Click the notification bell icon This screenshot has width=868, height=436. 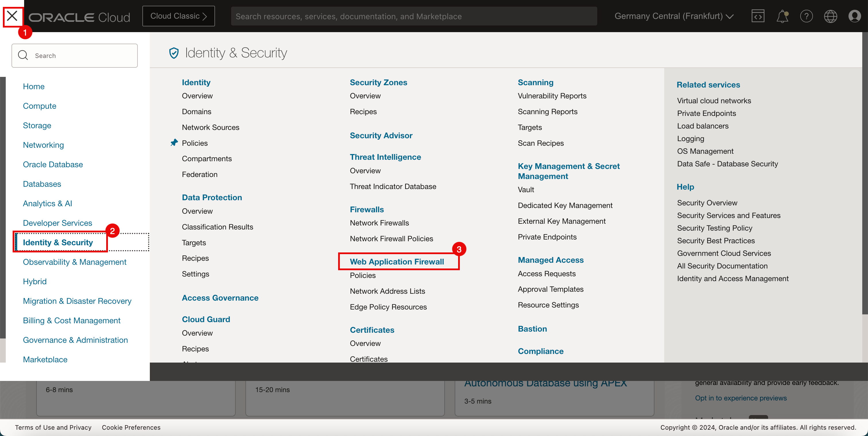[x=782, y=16]
